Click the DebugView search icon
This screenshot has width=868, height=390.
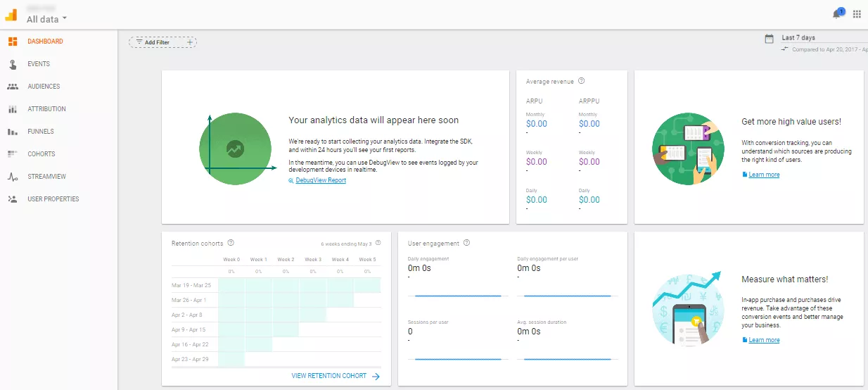click(x=291, y=181)
